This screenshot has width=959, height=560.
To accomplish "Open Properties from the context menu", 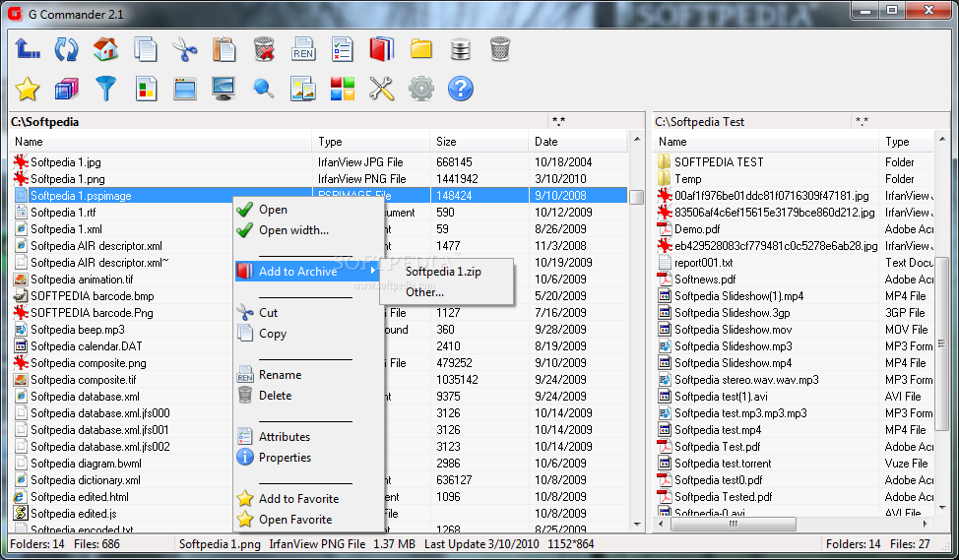I will (x=309, y=458).
